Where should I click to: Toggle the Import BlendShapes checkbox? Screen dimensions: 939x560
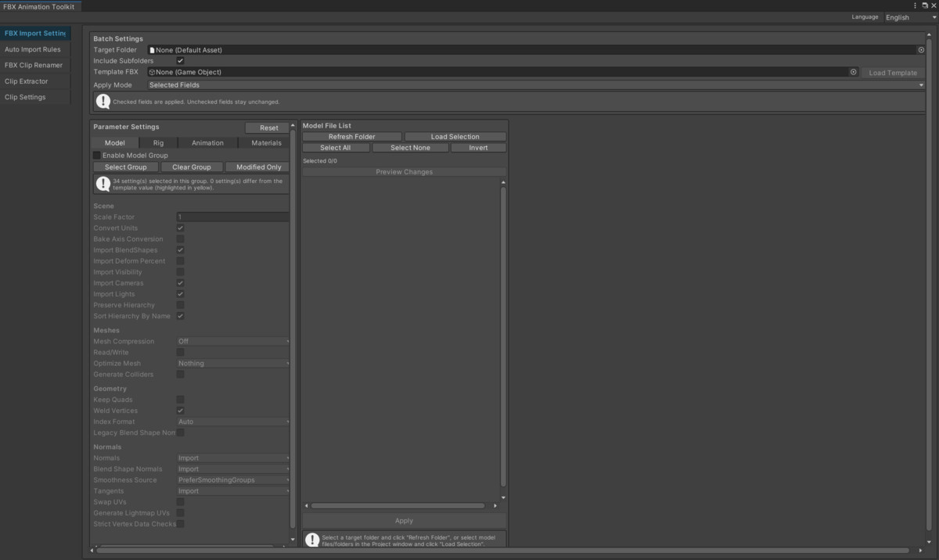tap(180, 250)
